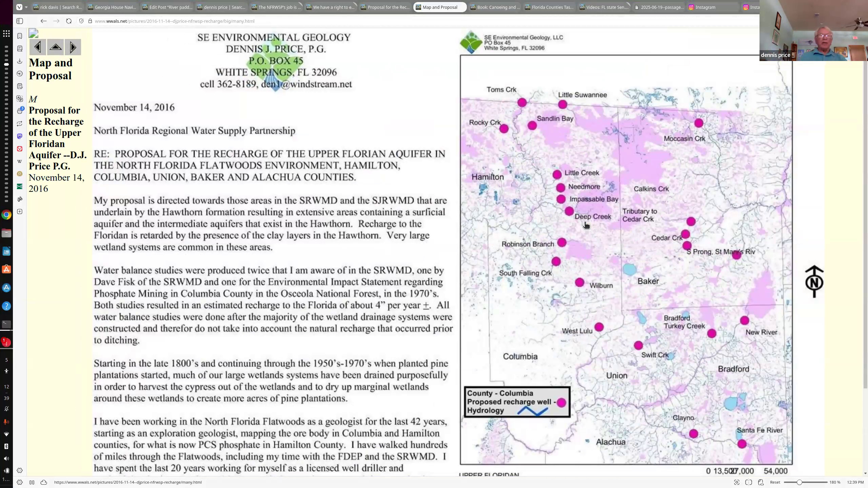This screenshot has width=868, height=488.
Task: Switch to 'rick davis | Search R...' tab
Action: coord(57,7)
